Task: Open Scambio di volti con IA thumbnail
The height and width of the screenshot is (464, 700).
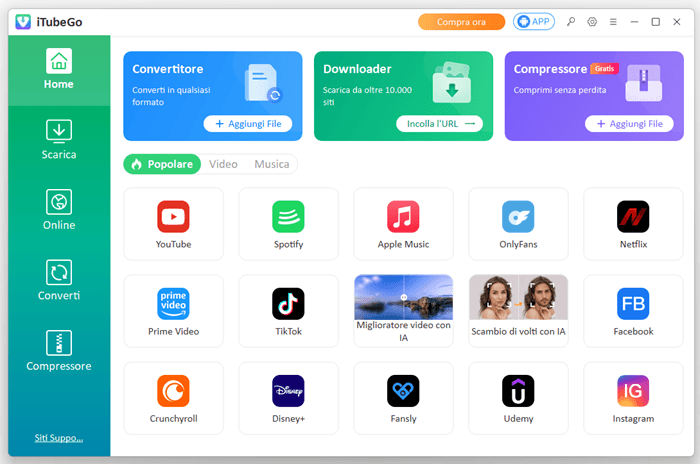Action: point(518,297)
